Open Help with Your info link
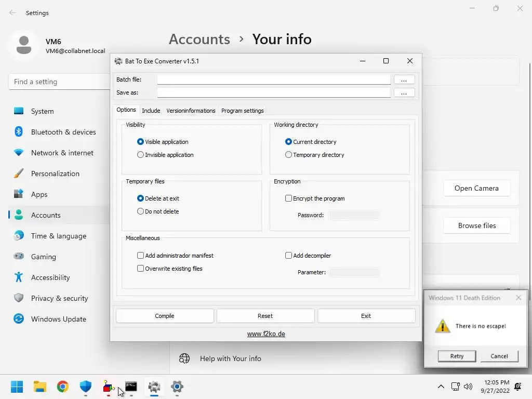 (x=230, y=358)
